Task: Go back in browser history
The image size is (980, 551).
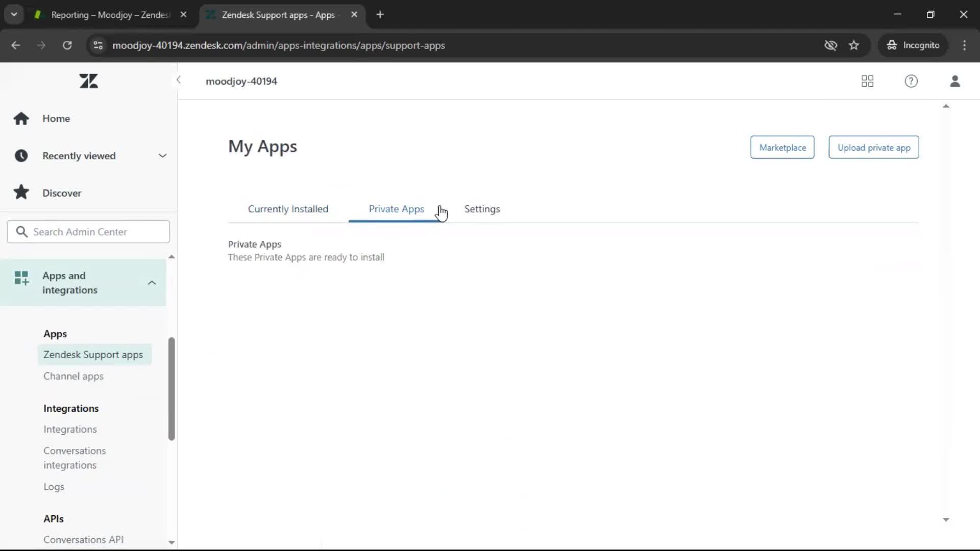Action: click(x=15, y=45)
